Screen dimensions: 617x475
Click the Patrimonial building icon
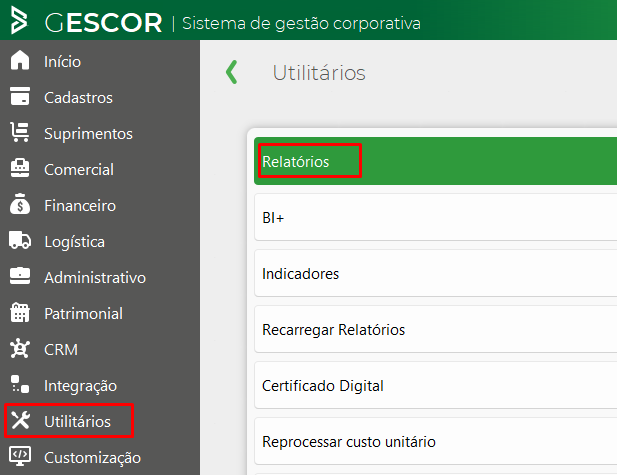click(x=20, y=313)
